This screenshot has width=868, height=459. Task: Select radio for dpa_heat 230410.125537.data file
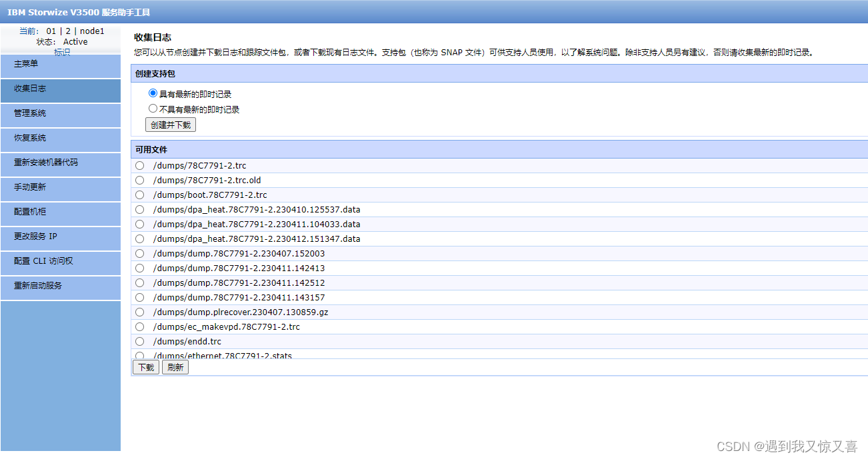point(139,209)
